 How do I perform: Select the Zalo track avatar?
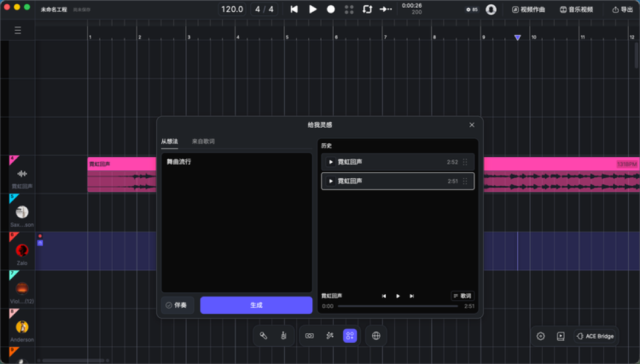coord(22,250)
